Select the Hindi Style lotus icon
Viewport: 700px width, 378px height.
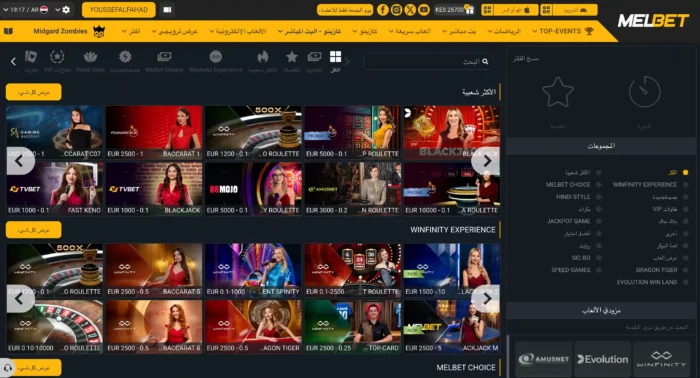[x=90, y=57]
